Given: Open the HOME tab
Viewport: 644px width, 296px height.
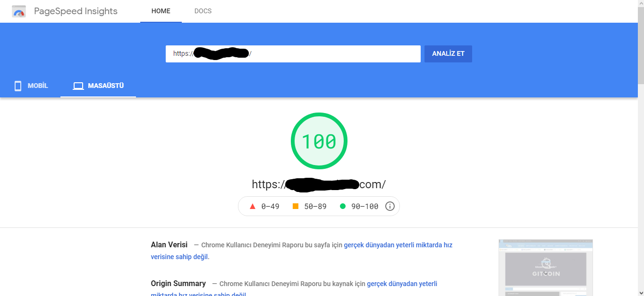Looking at the screenshot, I should 161,11.
